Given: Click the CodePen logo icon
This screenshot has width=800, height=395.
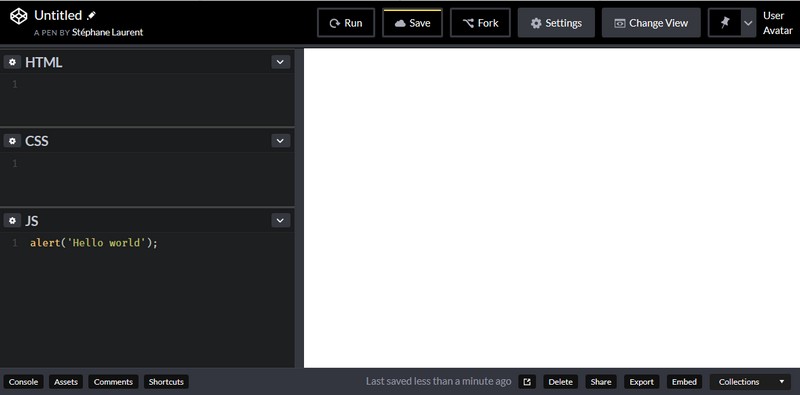Looking at the screenshot, I should click(19, 16).
